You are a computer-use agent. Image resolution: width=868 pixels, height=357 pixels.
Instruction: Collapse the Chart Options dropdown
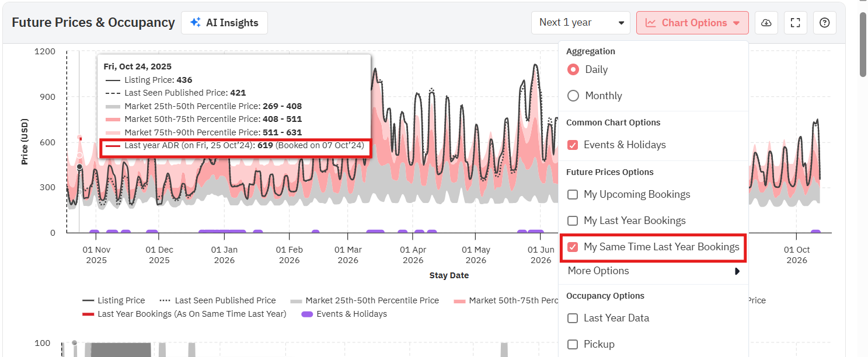[692, 23]
